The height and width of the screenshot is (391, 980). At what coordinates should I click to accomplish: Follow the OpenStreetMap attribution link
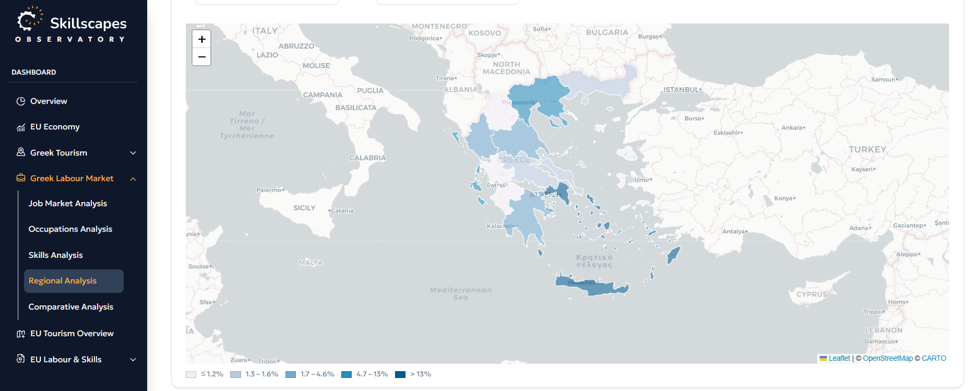[x=888, y=358]
